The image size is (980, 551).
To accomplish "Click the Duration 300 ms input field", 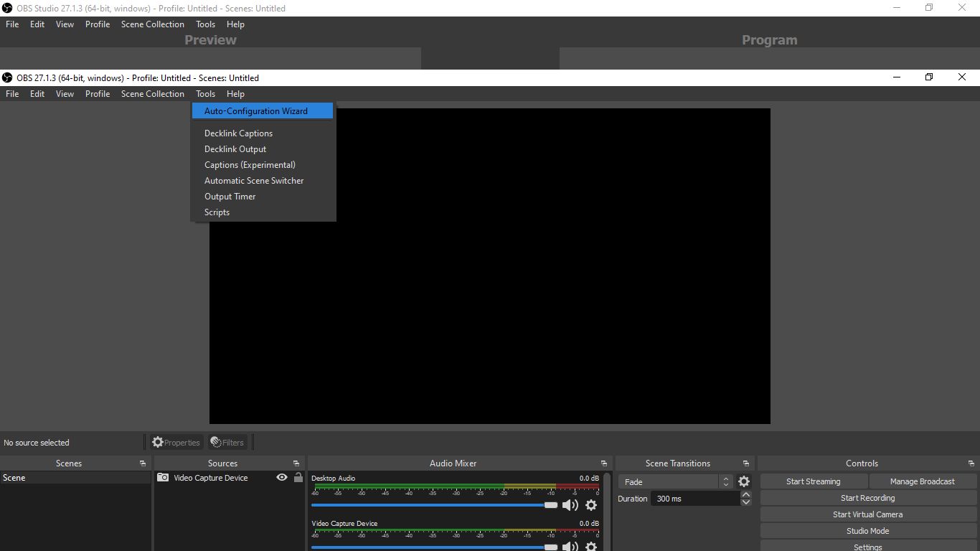I will [694, 499].
